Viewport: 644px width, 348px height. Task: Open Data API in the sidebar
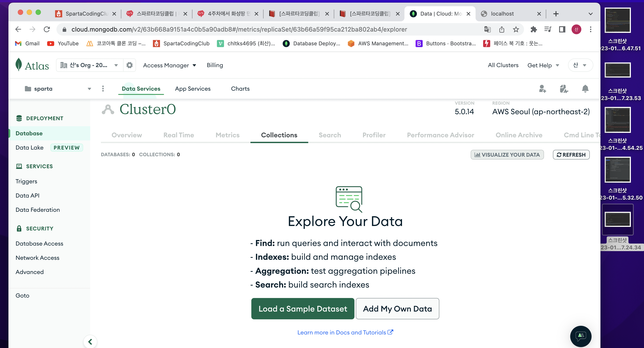[x=28, y=196]
